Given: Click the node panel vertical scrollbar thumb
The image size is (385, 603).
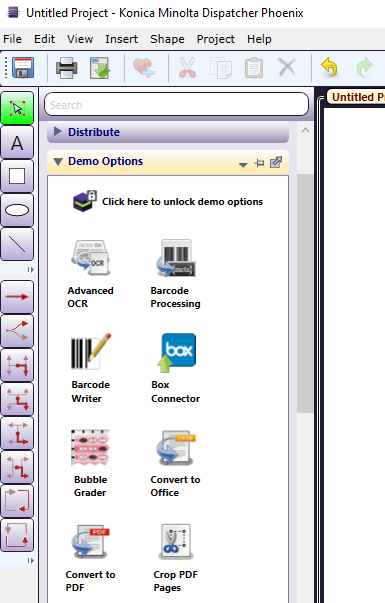Looking at the screenshot, I should point(305,293).
